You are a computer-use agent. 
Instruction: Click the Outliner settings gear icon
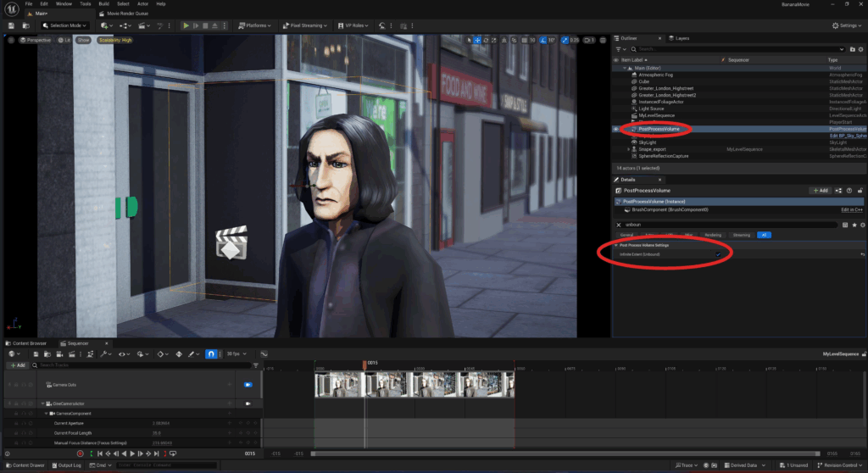click(860, 50)
